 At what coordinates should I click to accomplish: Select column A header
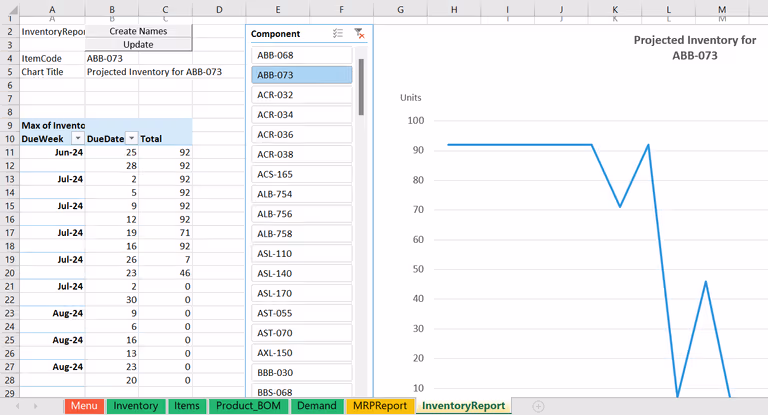pos(52,9)
